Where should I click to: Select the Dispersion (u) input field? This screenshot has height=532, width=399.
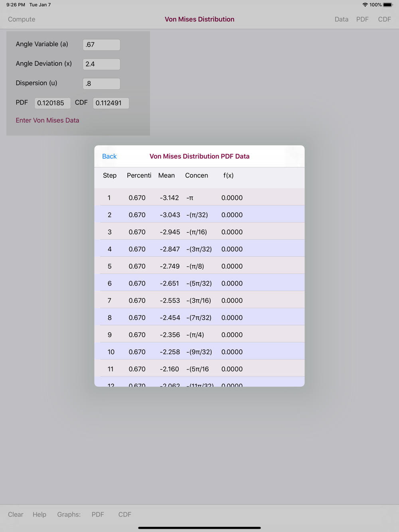101,84
